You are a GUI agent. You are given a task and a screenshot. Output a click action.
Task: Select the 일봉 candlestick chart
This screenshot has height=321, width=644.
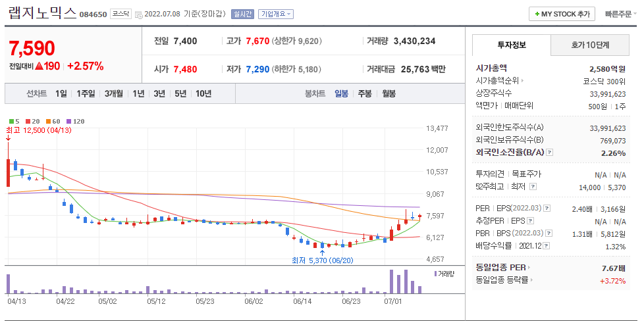(x=341, y=93)
